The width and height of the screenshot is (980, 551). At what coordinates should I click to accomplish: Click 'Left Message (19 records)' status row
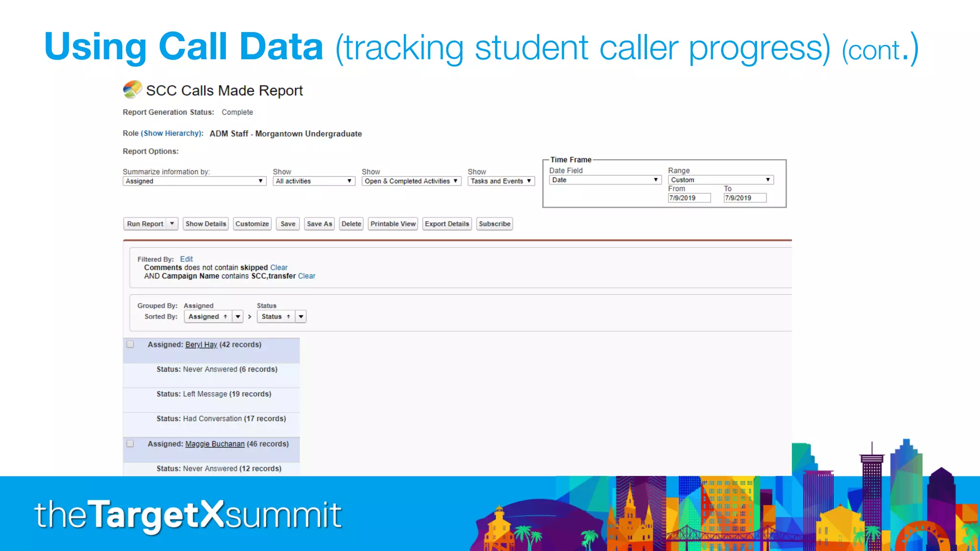pyautogui.click(x=212, y=400)
